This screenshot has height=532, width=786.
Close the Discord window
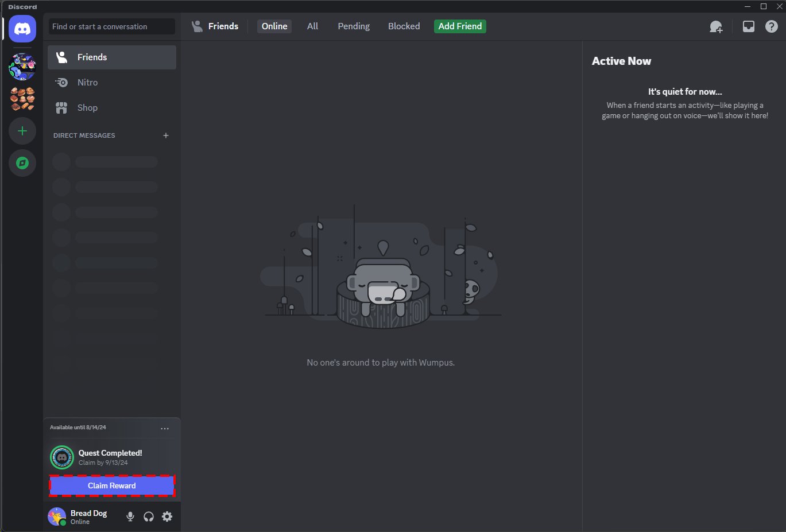[x=779, y=6]
